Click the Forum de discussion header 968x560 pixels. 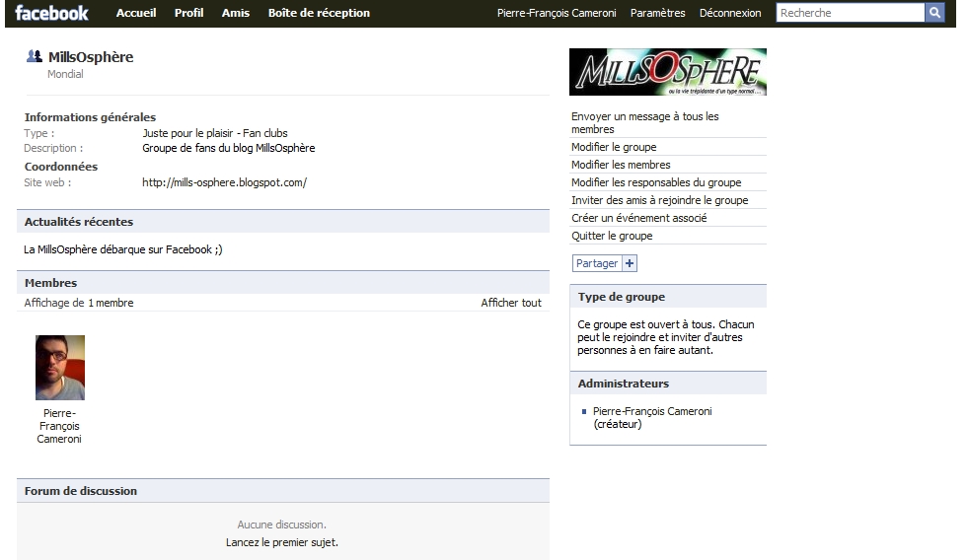pyautogui.click(x=283, y=491)
